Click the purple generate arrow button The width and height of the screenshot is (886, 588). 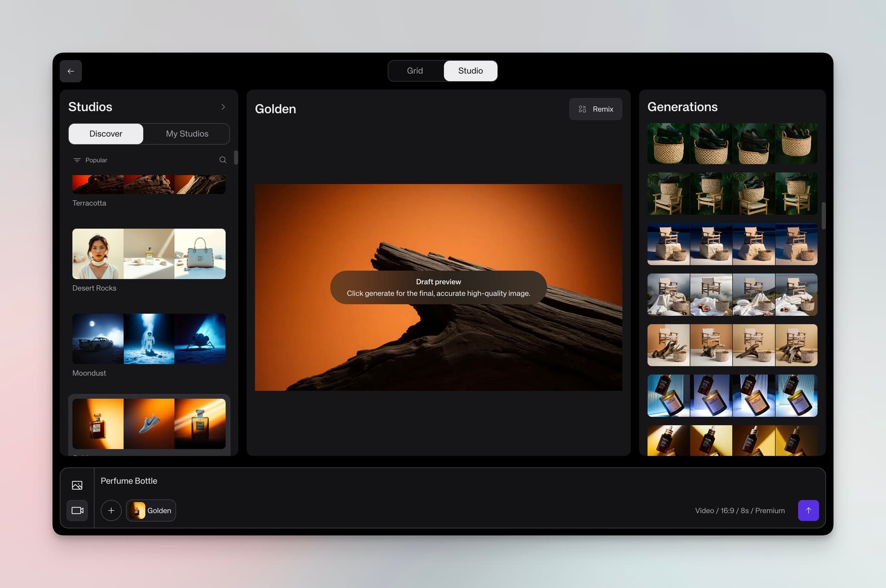(808, 510)
